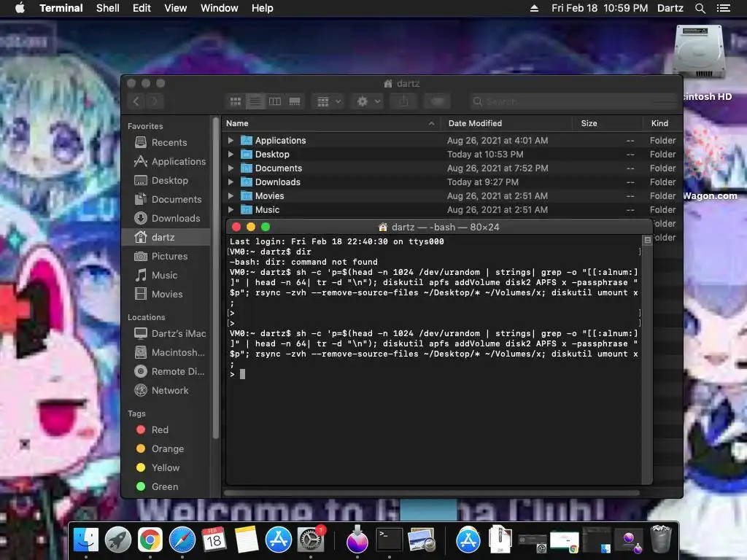
Task: Open Finder from the Dock
Action: point(86,540)
